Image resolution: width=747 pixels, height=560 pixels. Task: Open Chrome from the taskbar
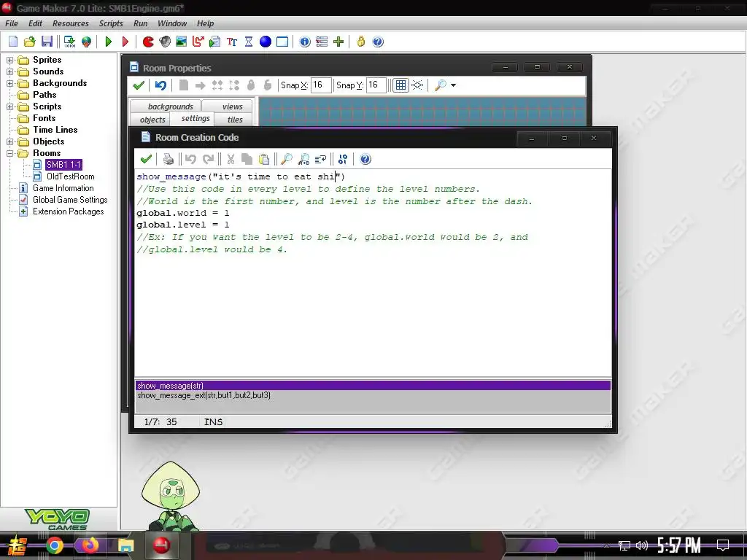(54, 545)
